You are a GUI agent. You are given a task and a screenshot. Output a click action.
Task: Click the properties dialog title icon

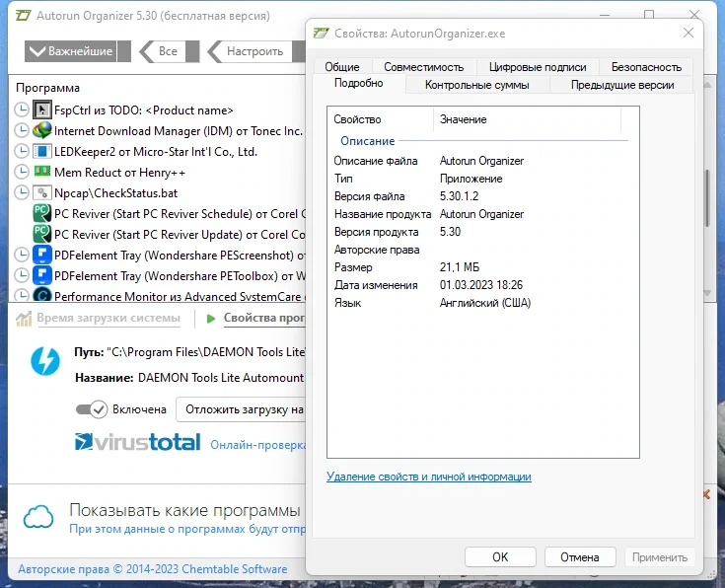coord(321,33)
